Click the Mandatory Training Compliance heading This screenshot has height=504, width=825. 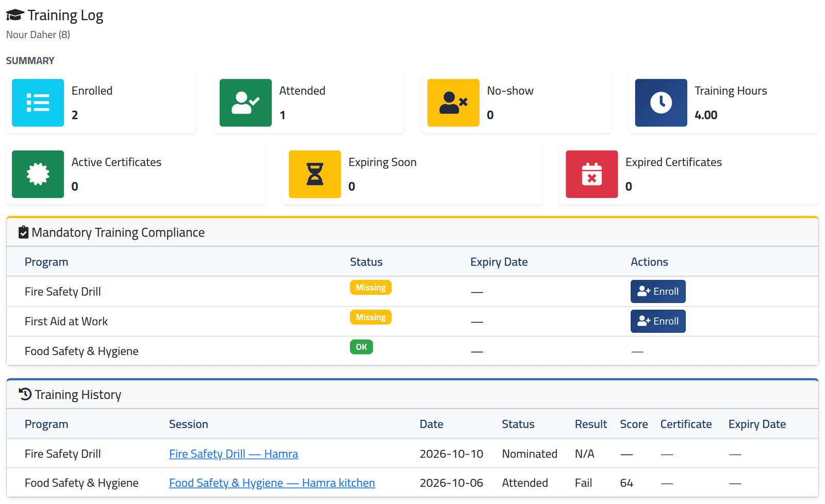point(118,232)
